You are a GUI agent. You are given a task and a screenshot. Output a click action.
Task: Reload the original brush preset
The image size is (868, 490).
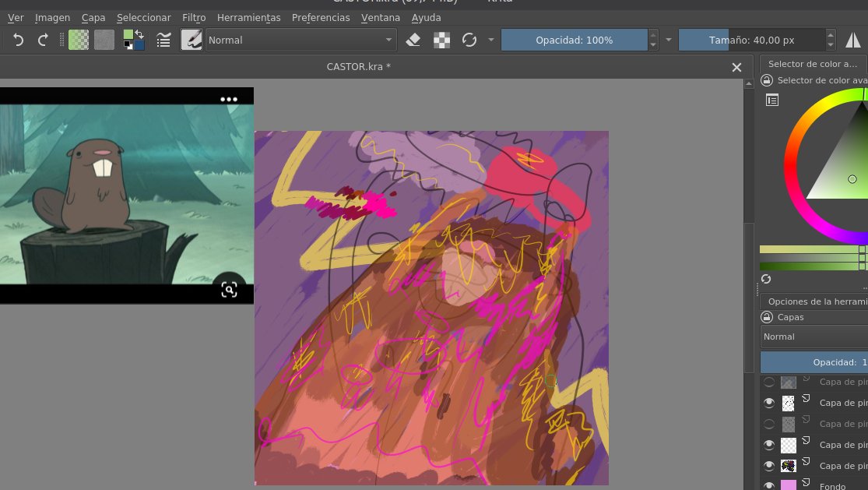(x=469, y=40)
